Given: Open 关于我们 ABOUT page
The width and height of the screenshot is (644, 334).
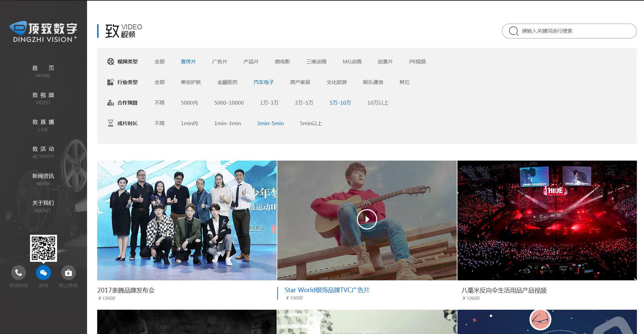Looking at the screenshot, I should pyautogui.click(x=43, y=206).
